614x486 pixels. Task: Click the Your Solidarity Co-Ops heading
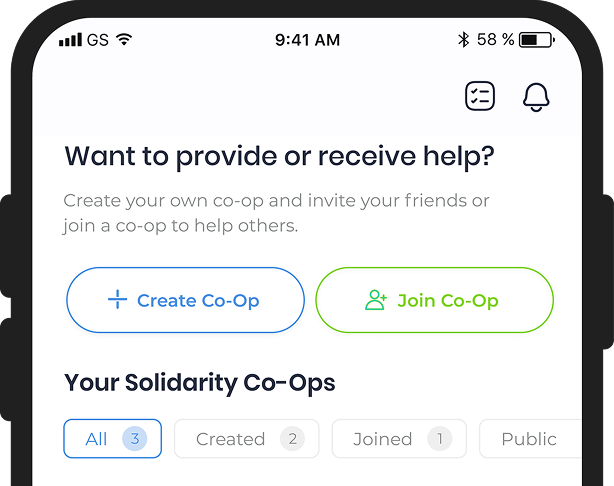pyautogui.click(x=200, y=383)
